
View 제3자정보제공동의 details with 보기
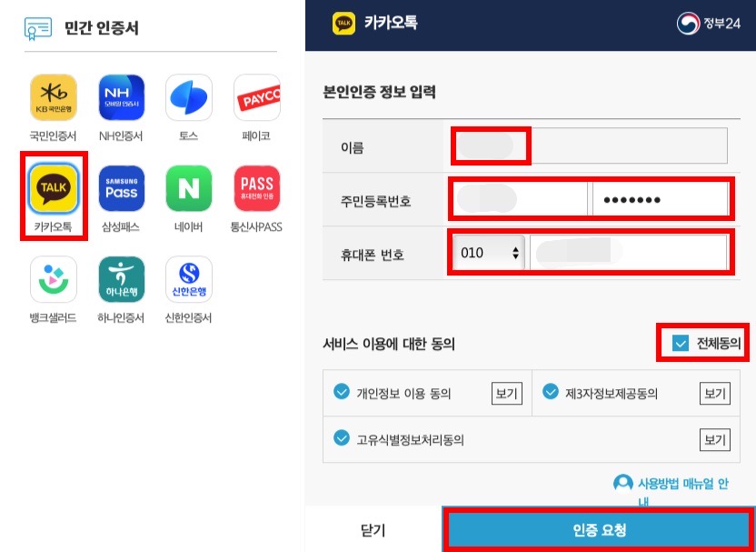715,393
